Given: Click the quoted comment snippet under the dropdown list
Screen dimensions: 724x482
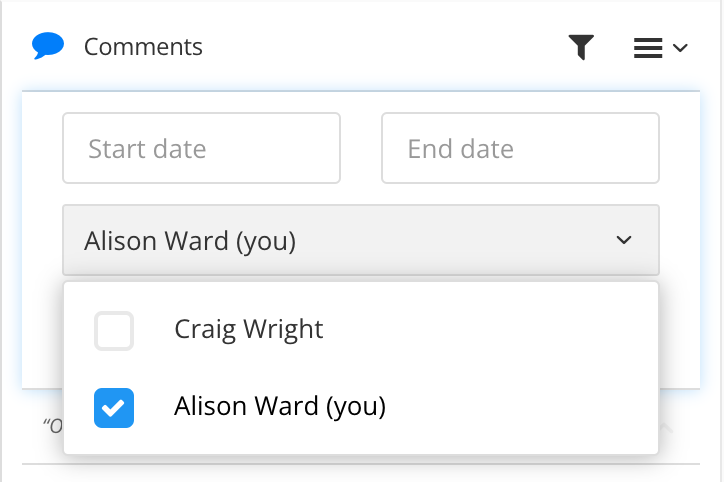Looking at the screenshot, I should coord(54,425).
